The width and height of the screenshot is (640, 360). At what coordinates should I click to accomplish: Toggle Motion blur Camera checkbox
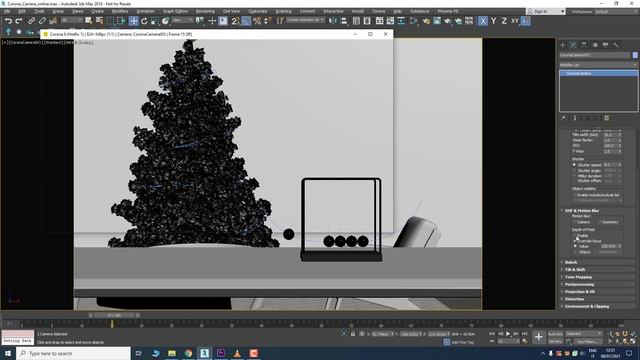point(575,222)
